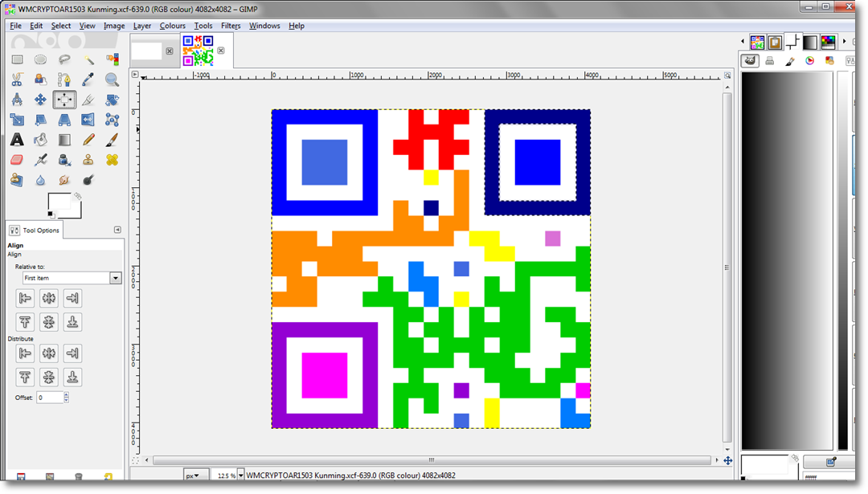Select the GIMP colour selector Wilber icon
The height and width of the screenshot is (494, 868).
[x=750, y=61]
